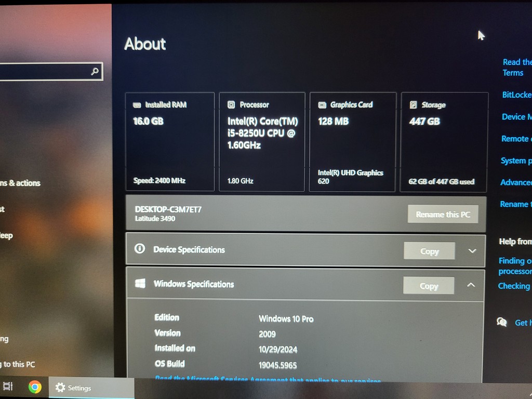Click the settings search input field

click(x=51, y=71)
